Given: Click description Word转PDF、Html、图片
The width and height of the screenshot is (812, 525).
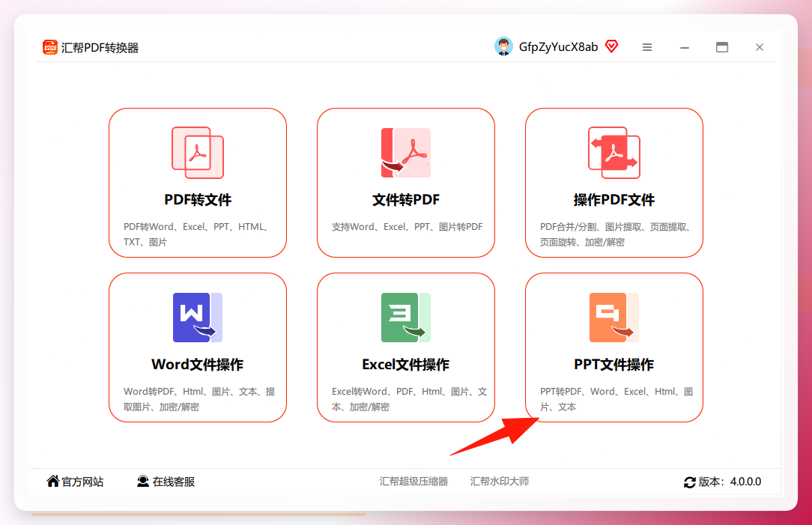Looking at the screenshot, I should tap(199, 398).
